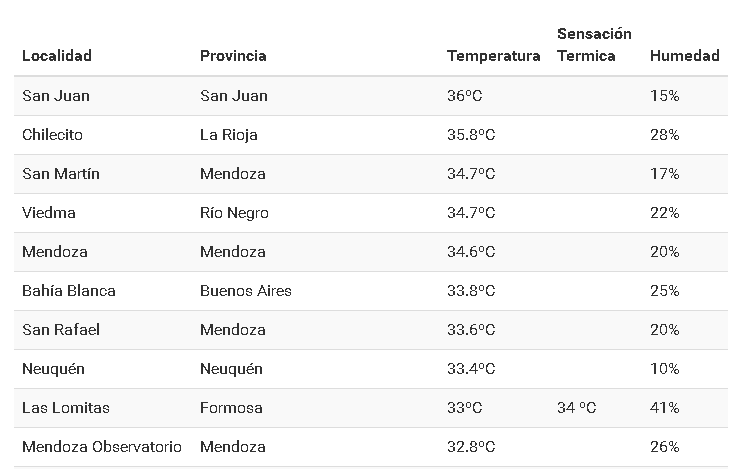Select the San Martín locality cell
This screenshot has height=469, width=740.
click(x=61, y=174)
